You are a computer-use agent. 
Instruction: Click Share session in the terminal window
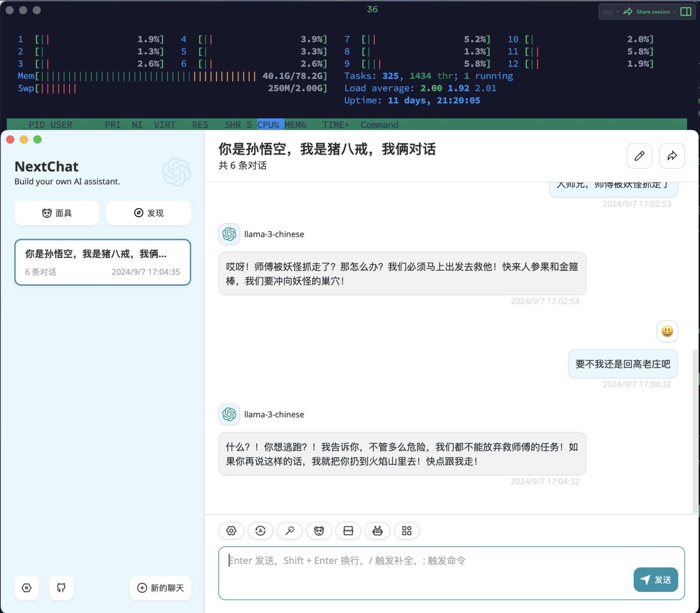[648, 12]
